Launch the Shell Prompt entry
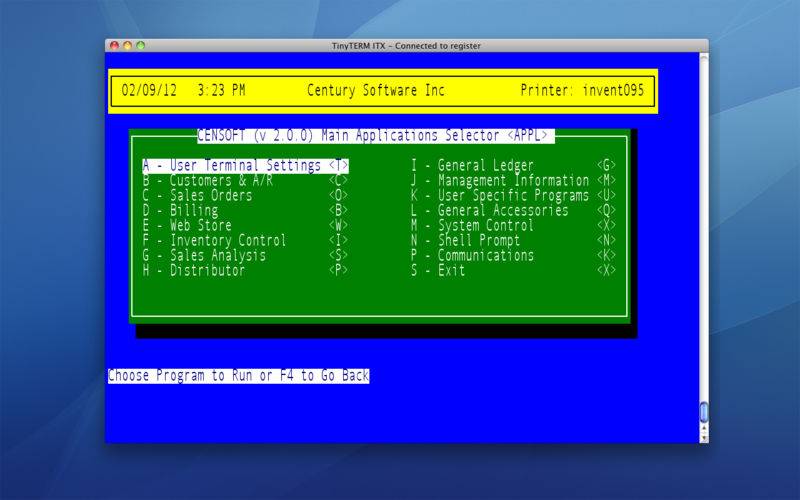Screen dimensions: 800x500 click(x=513, y=240)
